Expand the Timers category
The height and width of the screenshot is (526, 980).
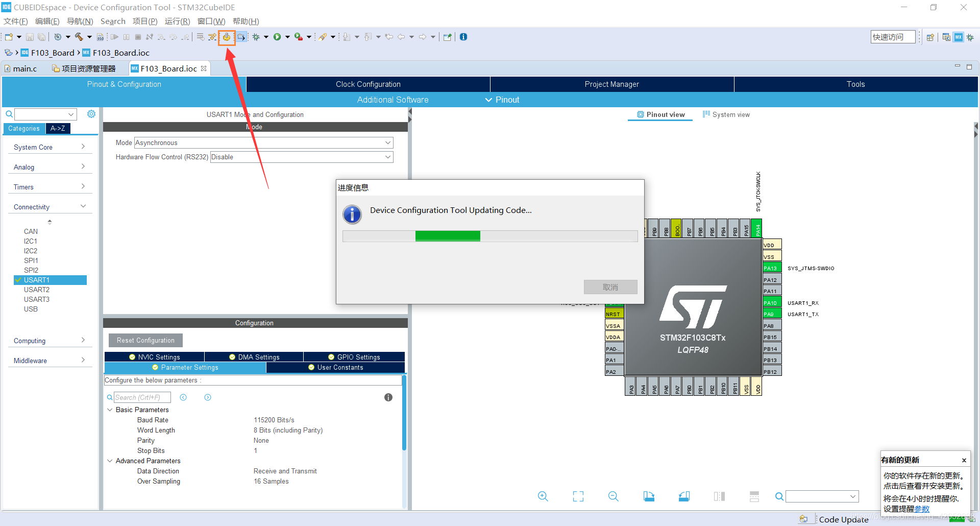[50, 187]
